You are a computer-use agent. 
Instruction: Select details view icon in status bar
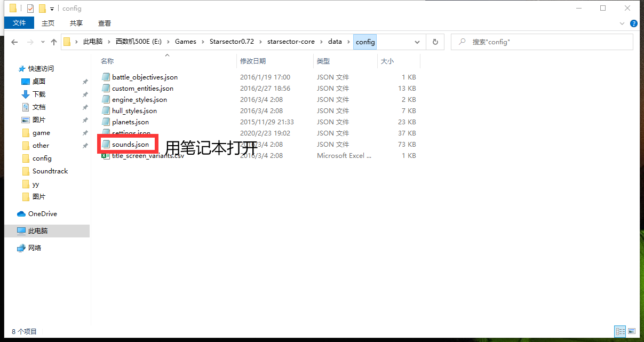click(x=620, y=331)
